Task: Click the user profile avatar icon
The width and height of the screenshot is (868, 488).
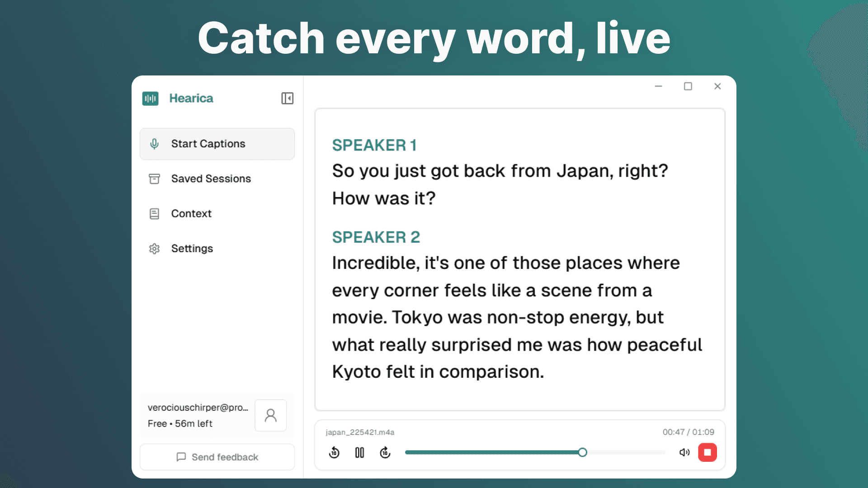Action: point(270,415)
